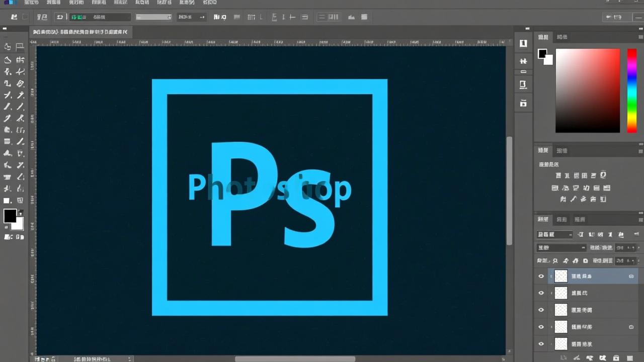Hide the top selected layer using its eye icon
Screen dimensions: 644x362
coord(541,276)
